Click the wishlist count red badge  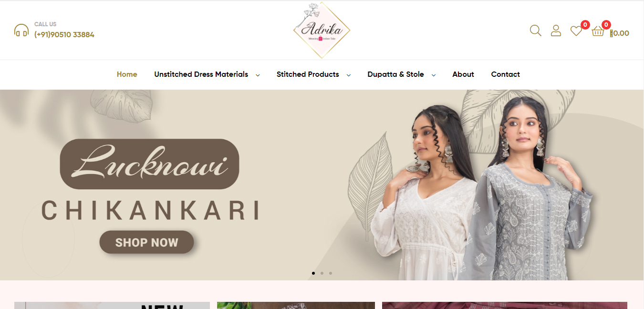coord(585,25)
